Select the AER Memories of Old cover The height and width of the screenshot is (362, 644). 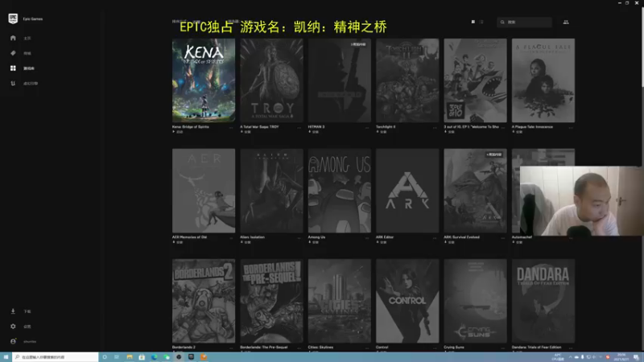pyautogui.click(x=204, y=191)
